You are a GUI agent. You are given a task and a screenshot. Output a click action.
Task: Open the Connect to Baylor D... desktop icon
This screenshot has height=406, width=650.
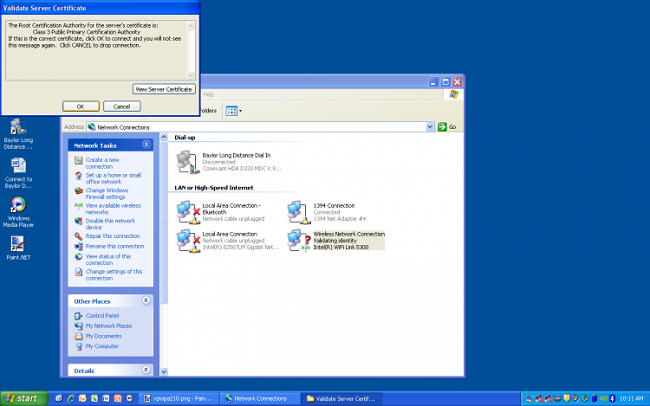[x=18, y=173]
